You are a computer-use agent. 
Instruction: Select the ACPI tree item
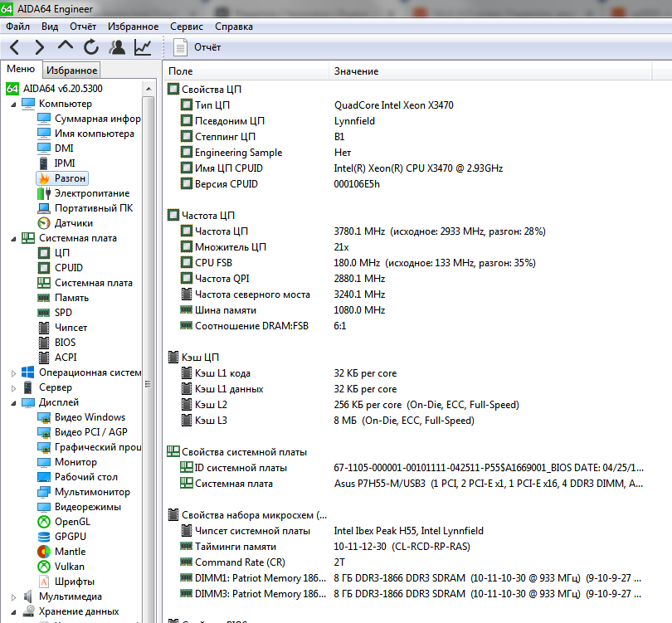pos(57,358)
